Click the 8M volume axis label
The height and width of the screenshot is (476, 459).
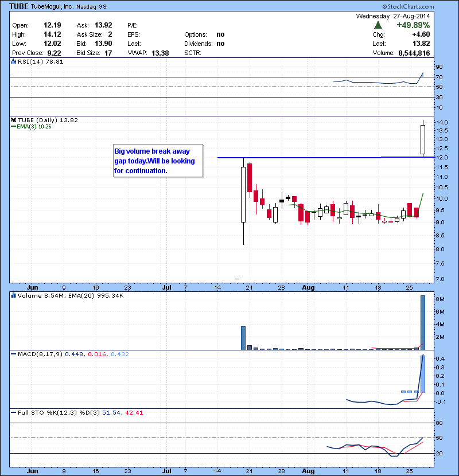440,299
